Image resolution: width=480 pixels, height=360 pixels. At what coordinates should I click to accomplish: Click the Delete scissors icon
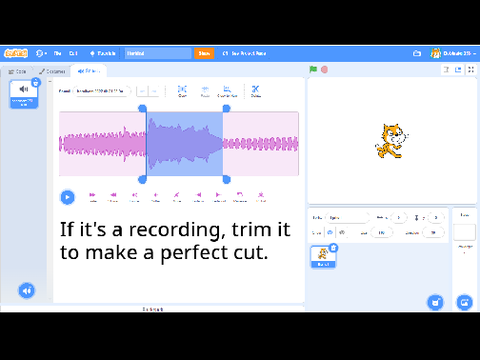[x=255, y=91]
